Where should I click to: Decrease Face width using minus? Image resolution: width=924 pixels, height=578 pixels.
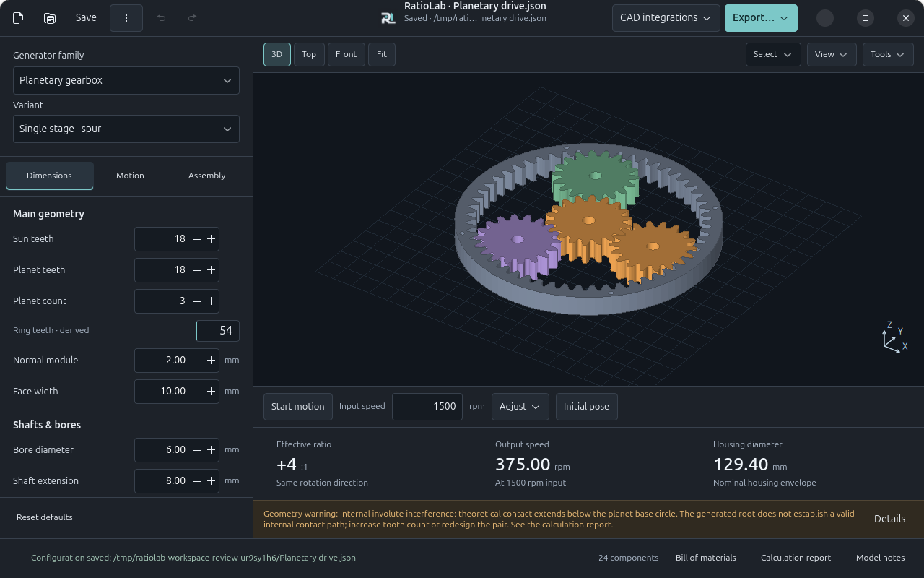coord(197,392)
